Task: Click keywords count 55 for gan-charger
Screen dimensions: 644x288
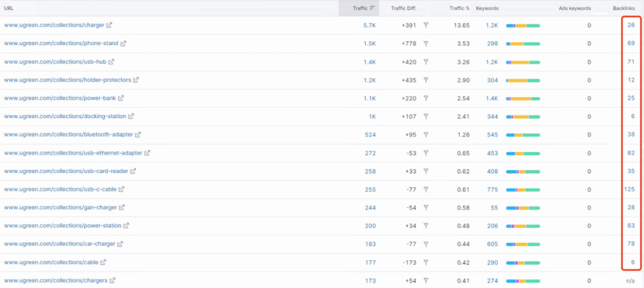Action: [494, 208]
